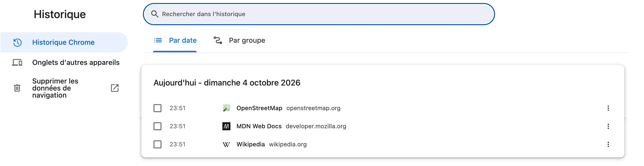Check the Wikipedia entry checkbox
This screenshot has height=166, width=644.
pyautogui.click(x=157, y=144)
